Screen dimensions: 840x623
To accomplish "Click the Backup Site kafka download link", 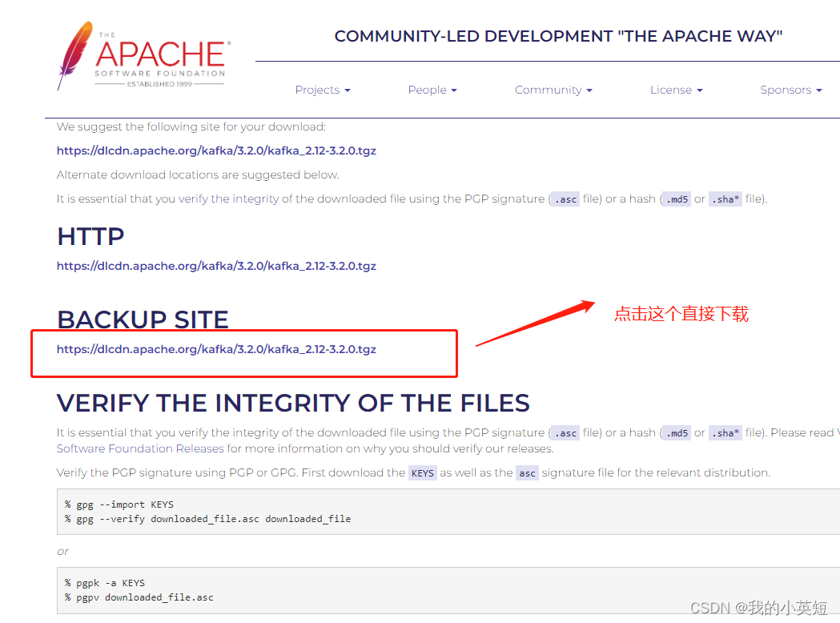I will [x=216, y=349].
